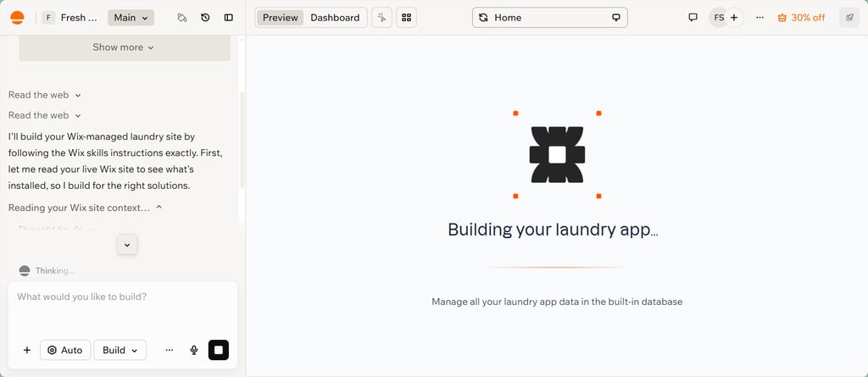Open the grid apps icon

[x=406, y=18]
